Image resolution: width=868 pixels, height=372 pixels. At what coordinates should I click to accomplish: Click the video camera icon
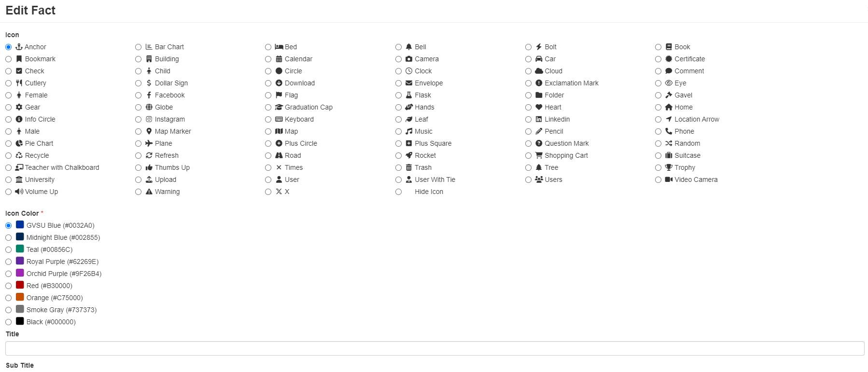pyautogui.click(x=669, y=179)
